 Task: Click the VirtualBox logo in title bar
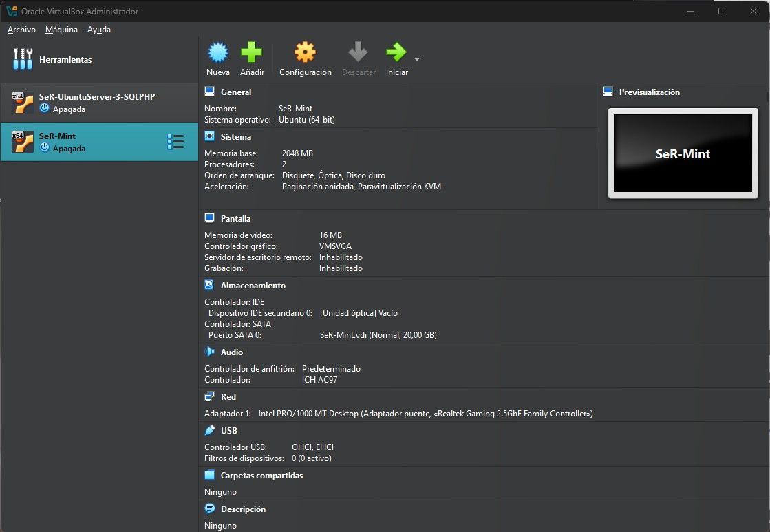pos(12,11)
